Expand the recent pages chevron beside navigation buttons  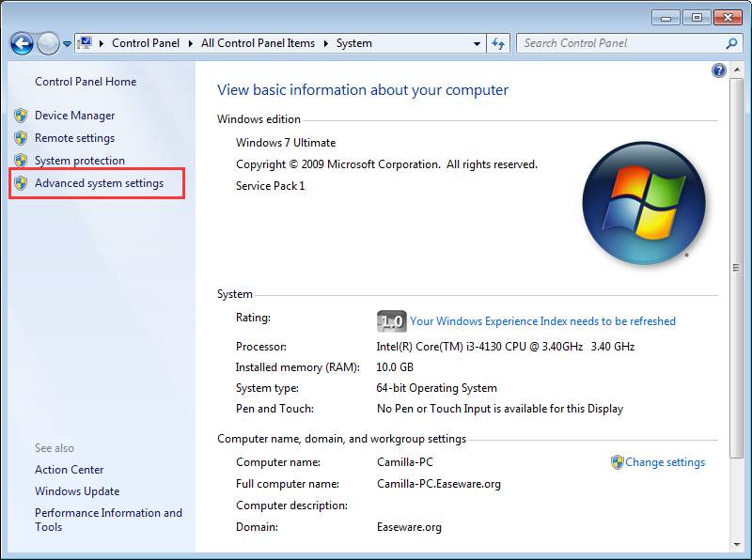click(x=66, y=42)
